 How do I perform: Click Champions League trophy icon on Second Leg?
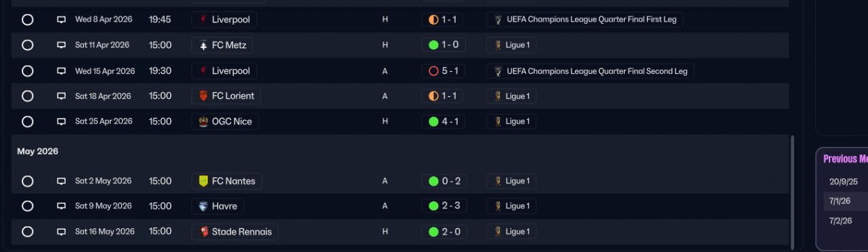click(x=498, y=71)
